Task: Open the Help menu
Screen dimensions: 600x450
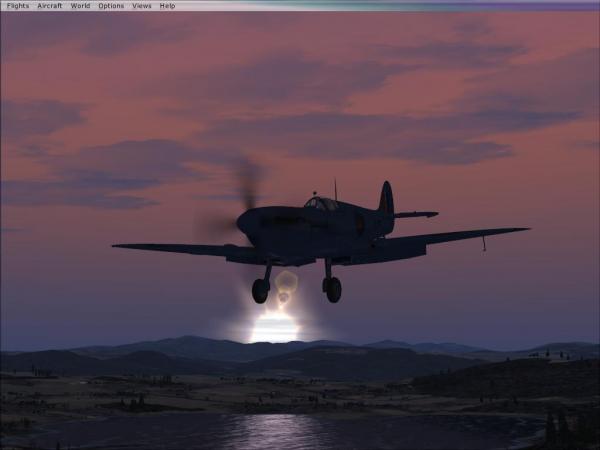Action: [x=167, y=6]
